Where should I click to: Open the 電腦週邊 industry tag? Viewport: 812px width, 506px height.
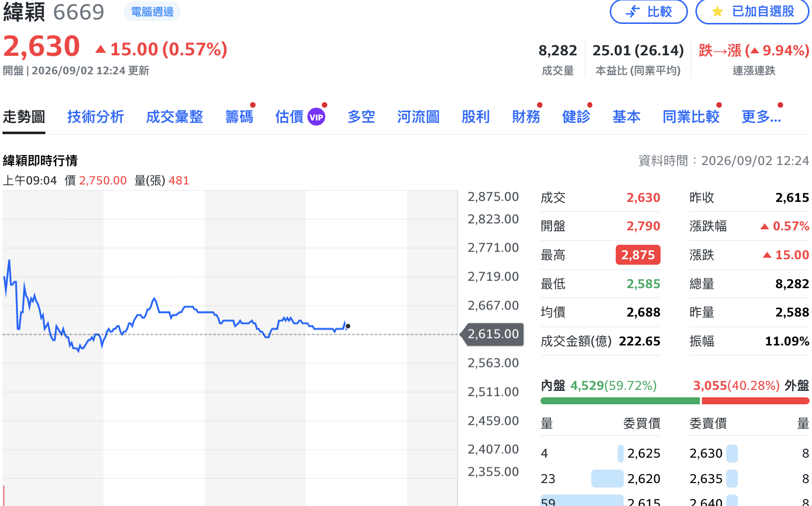(152, 11)
